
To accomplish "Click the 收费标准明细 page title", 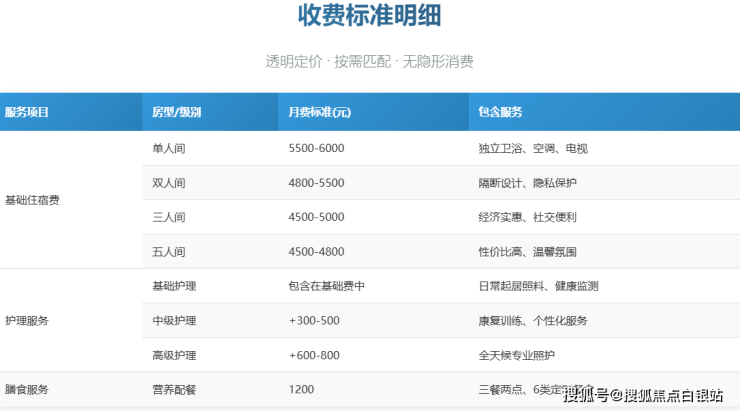I will click(369, 17).
